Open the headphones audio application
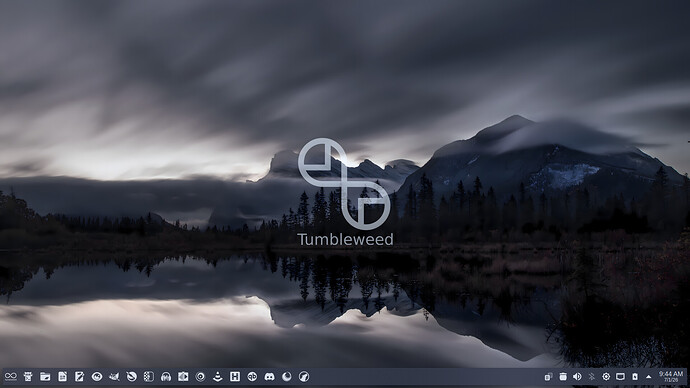690x388 pixels. [x=166, y=377]
